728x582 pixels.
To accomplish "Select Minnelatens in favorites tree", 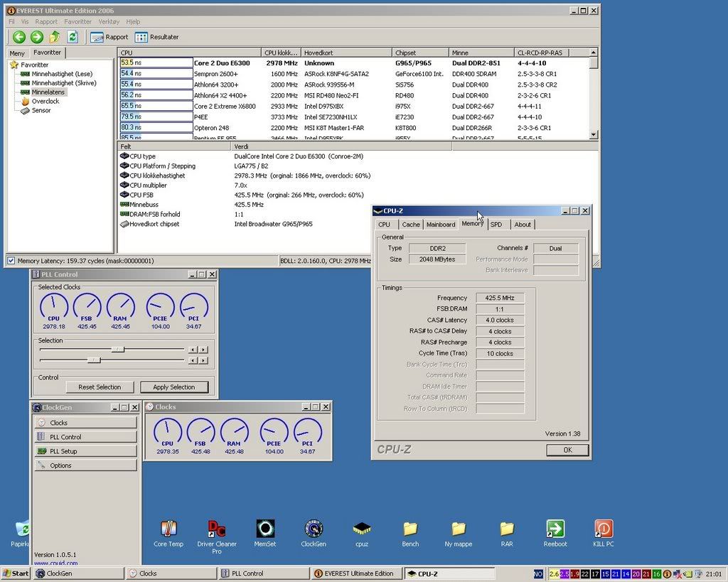I will tap(48, 92).
